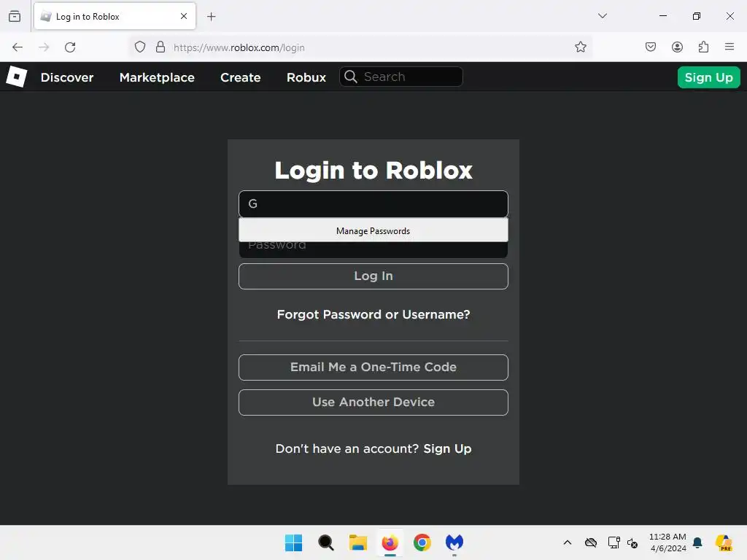747x560 pixels.
Task: Open the Firefox account icon
Action: (677, 47)
